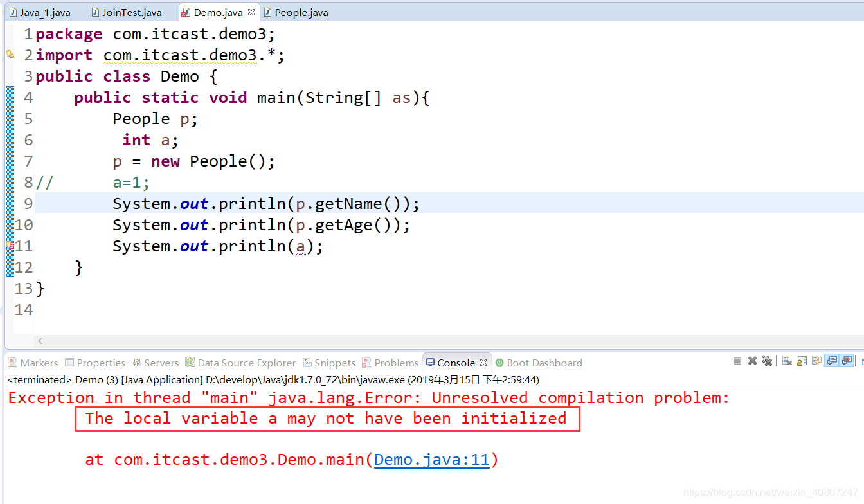Switch to the People.java tab

296,12
